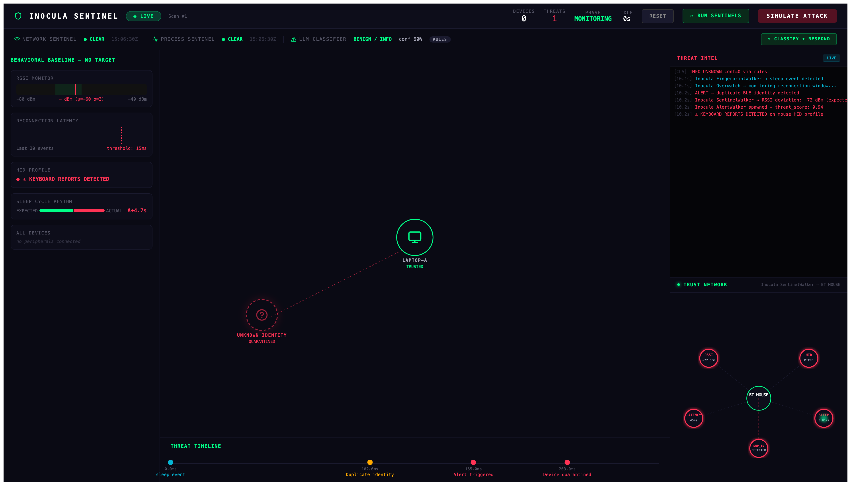Click the mean marker on RSSI monitor slider
The width and height of the screenshot is (851, 504).
(75, 89)
